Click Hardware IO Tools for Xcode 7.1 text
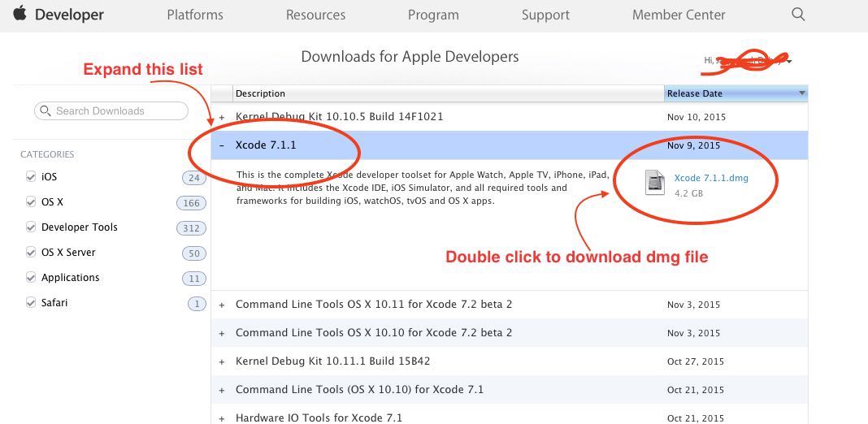The image size is (868, 424). click(x=319, y=418)
